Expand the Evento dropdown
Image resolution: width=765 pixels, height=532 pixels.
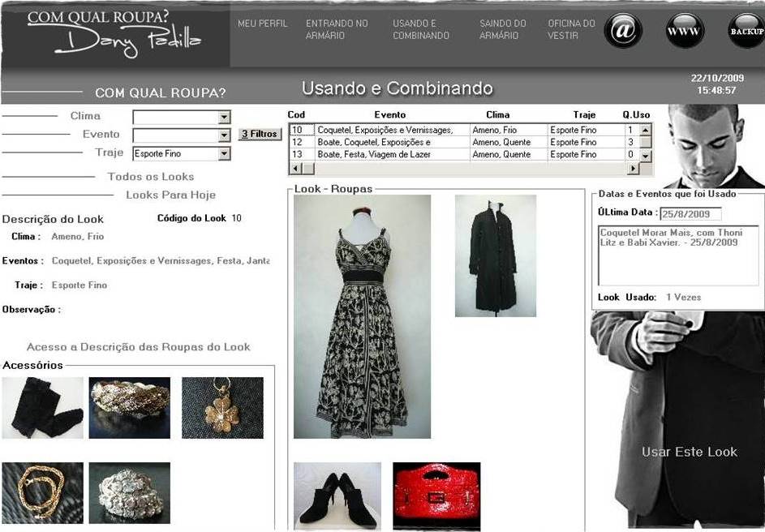(224, 135)
